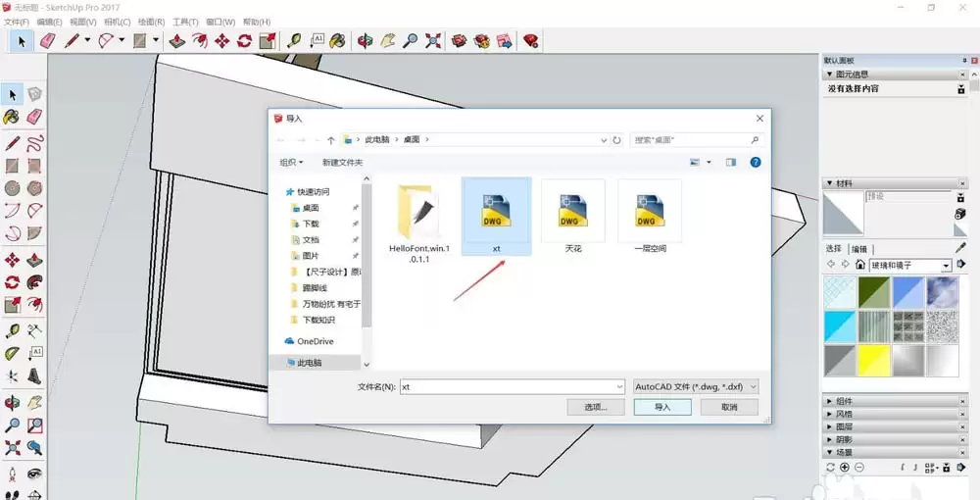The width and height of the screenshot is (980, 500).
Task: Open the arc tool dropdown arrow
Action: click(122, 40)
